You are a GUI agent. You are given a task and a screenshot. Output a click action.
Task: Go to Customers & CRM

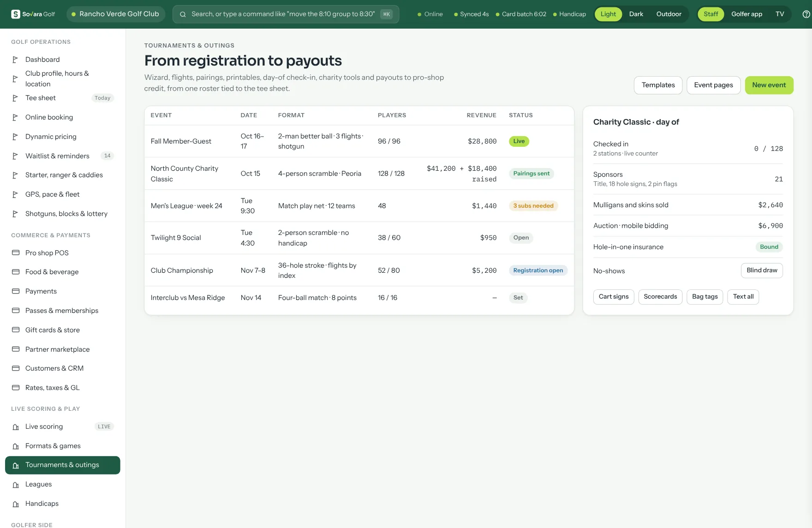62,368
